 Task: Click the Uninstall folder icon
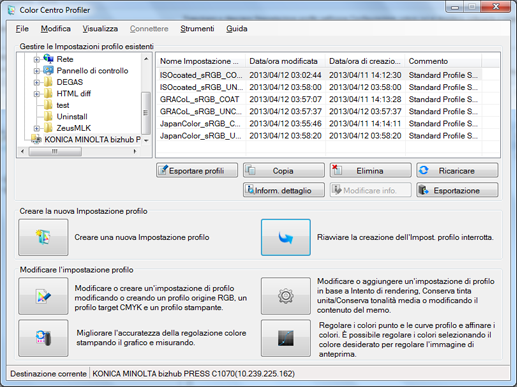tap(49, 116)
